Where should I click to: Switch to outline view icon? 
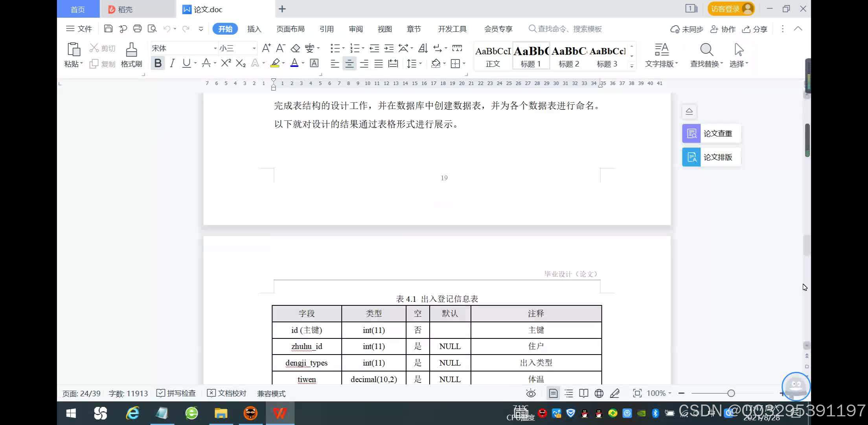point(568,393)
